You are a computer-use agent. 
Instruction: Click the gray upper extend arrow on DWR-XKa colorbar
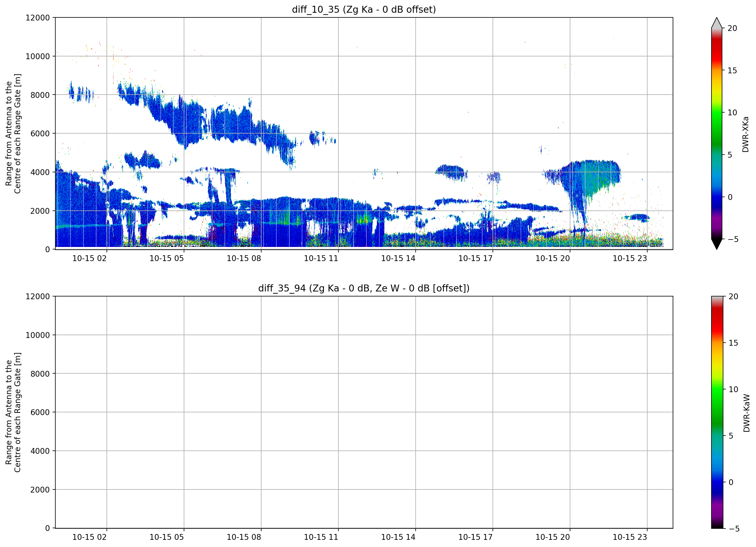[717, 23]
